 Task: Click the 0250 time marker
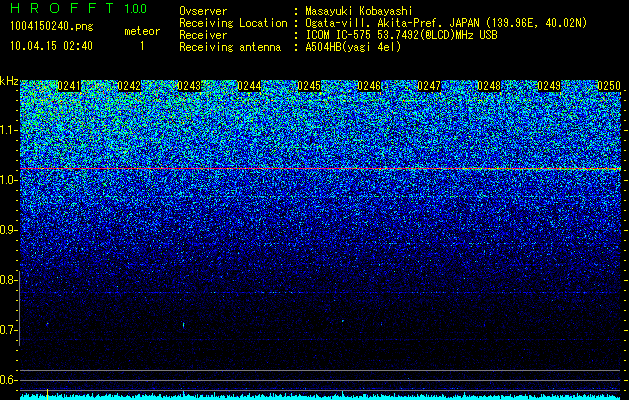[609, 86]
